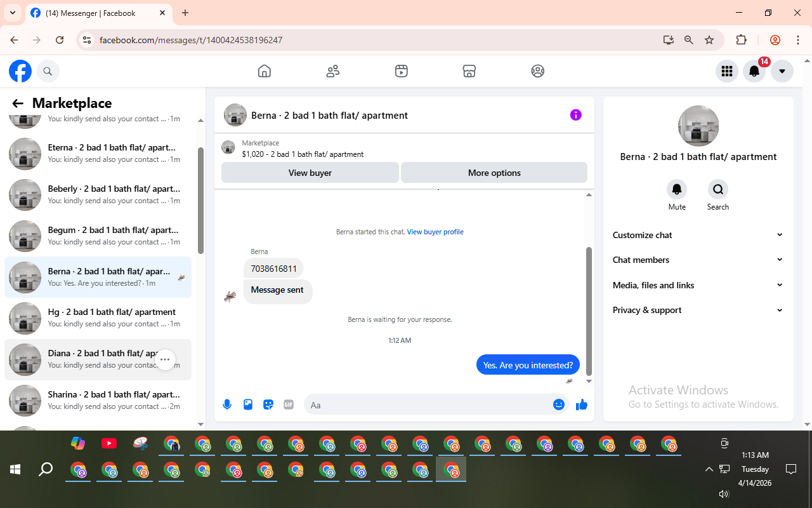Click the 'Yes. Are you interested?' message bubble

(528, 365)
